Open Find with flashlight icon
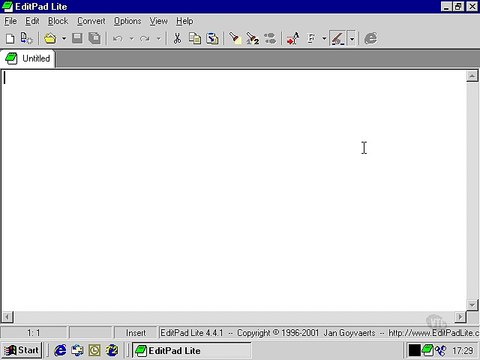 [x=235, y=39]
